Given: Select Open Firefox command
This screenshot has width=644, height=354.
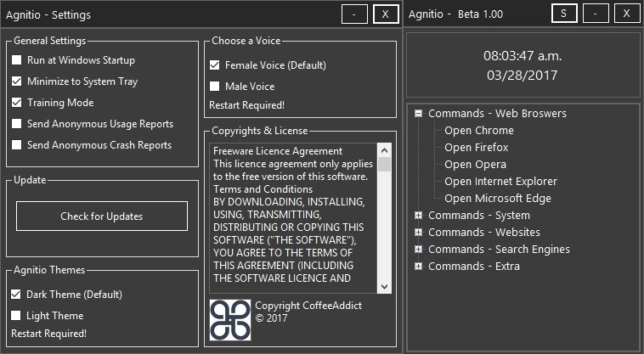Looking at the screenshot, I should pyautogui.click(x=477, y=147).
